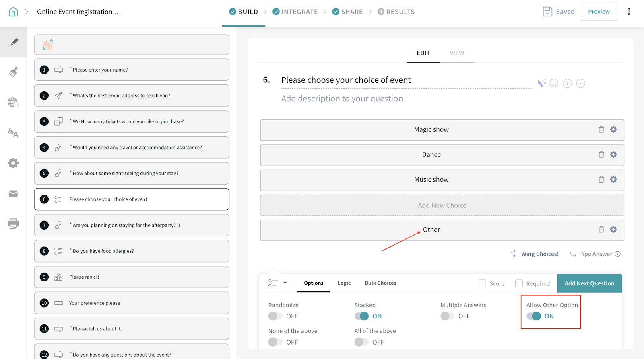Check the Required checkbox
The image size is (644, 359).
point(519,283)
